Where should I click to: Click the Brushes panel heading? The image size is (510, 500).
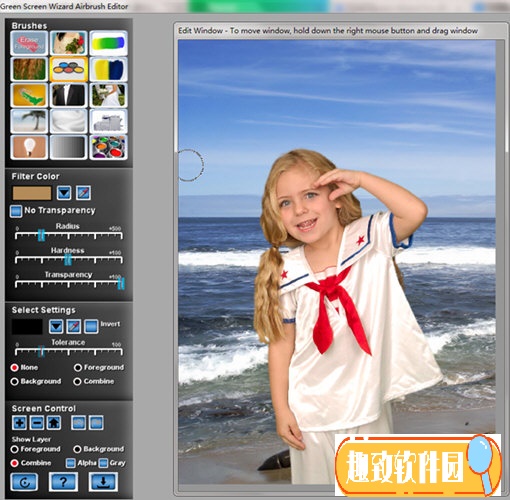click(x=29, y=26)
